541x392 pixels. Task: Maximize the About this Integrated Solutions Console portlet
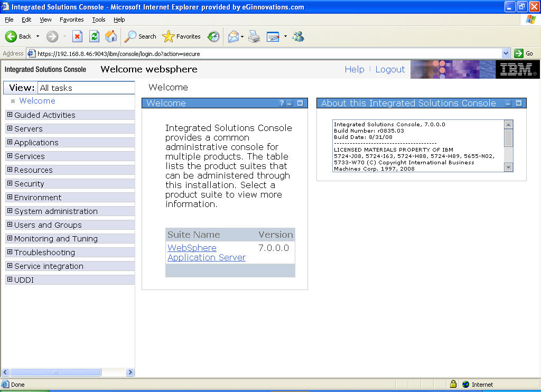click(519, 103)
